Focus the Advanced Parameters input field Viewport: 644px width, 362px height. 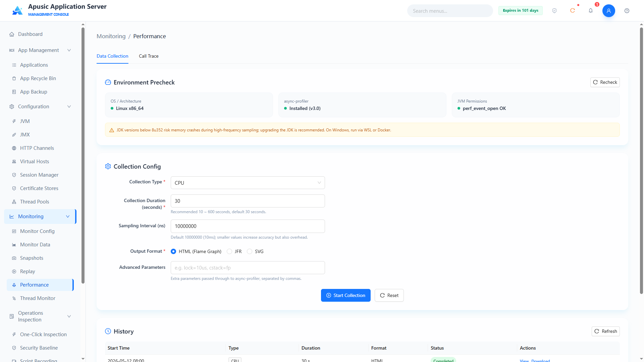[248, 267]
